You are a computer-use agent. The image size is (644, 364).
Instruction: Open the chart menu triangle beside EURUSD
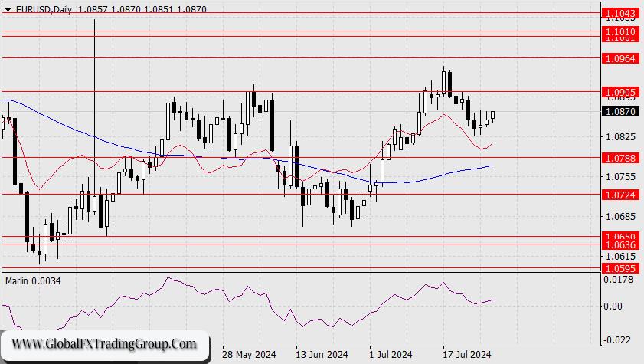[8, 9]
